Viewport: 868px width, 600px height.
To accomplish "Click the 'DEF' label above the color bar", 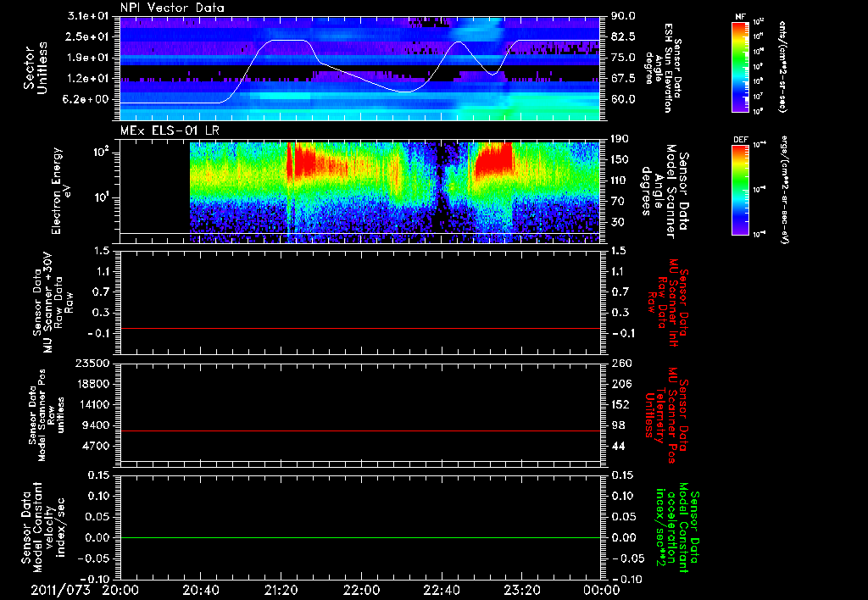I will point(740,140).
